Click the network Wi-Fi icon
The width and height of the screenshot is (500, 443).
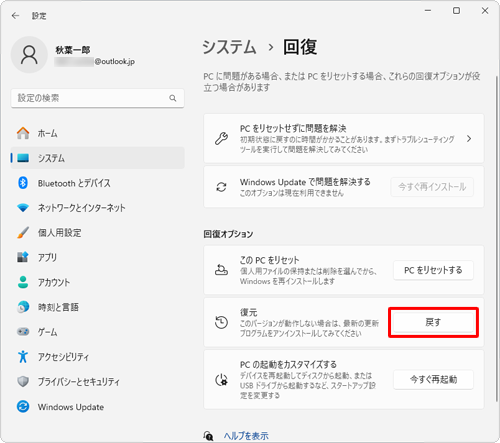click(x=23, y=208)
